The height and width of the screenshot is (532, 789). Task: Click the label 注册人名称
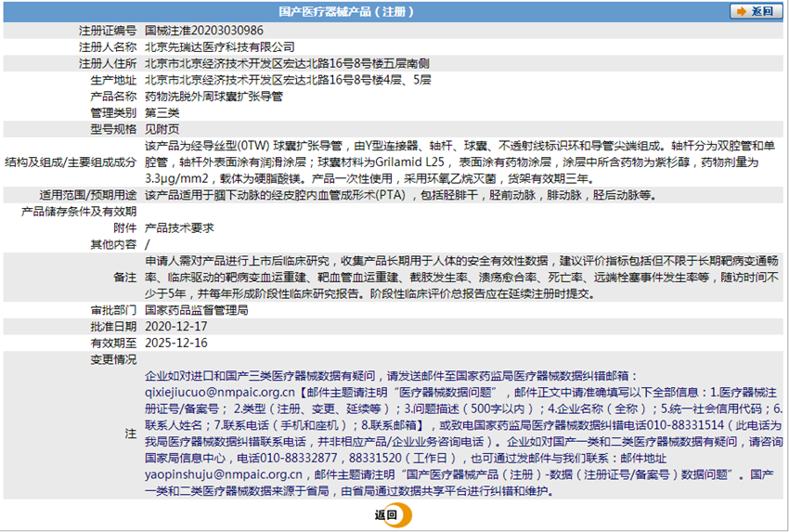(108, 47)
